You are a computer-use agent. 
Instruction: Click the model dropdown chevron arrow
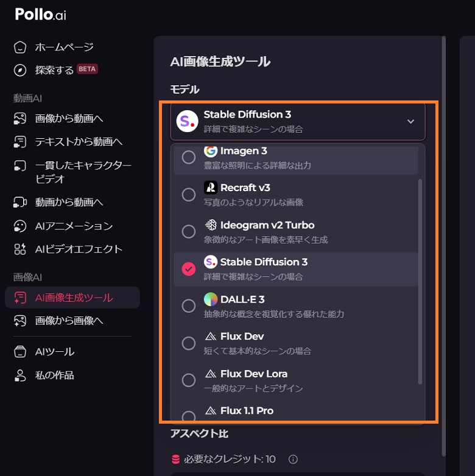410,121
